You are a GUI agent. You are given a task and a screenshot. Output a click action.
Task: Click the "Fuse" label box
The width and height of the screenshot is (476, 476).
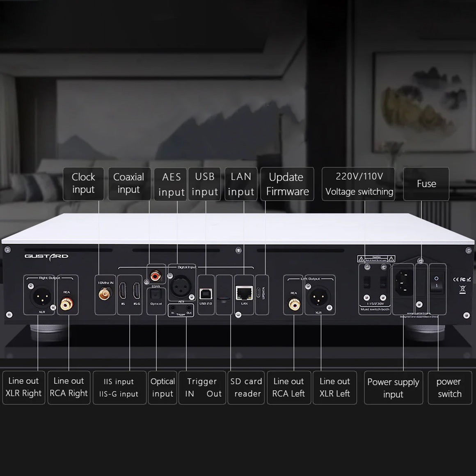coord(426,184)
